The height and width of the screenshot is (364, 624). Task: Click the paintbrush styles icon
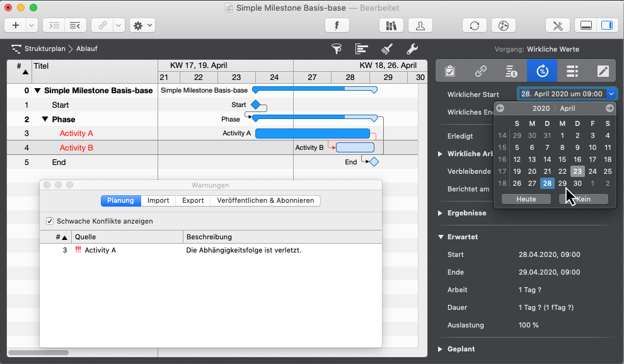pyautogui.click(x=387, y=49)
